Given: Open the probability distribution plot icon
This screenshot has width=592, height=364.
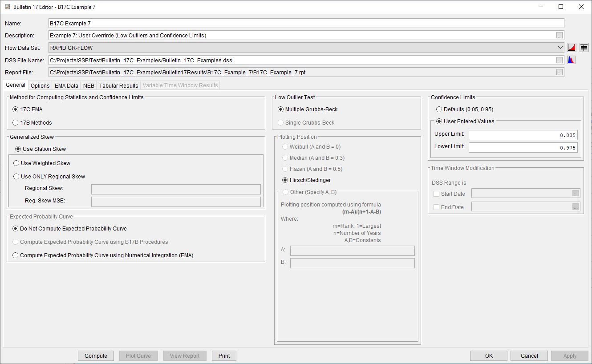Looking at the screenshot, I should [572, 59].
